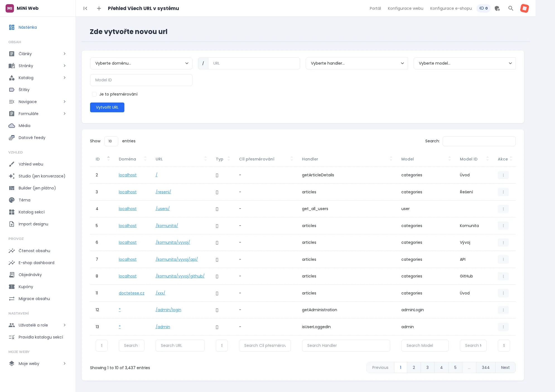This screenshot has width=555, height=392.
Task: Click the 'Search Handler' column filter
Action: pyautogui.click(x=346, y=345)
